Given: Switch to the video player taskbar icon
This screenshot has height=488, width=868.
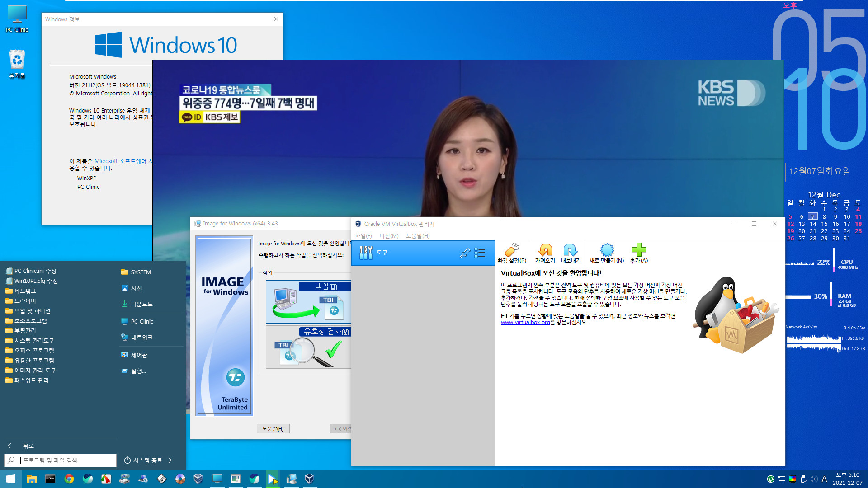Looking at the screenshot, I should [273, 479].
